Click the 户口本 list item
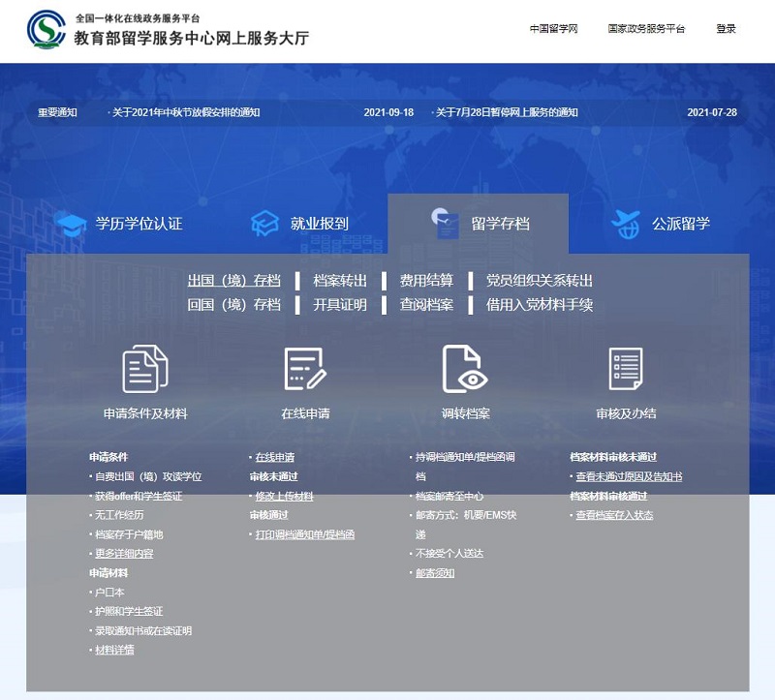Viewport: 775px width, 700px height. point(109,593)
